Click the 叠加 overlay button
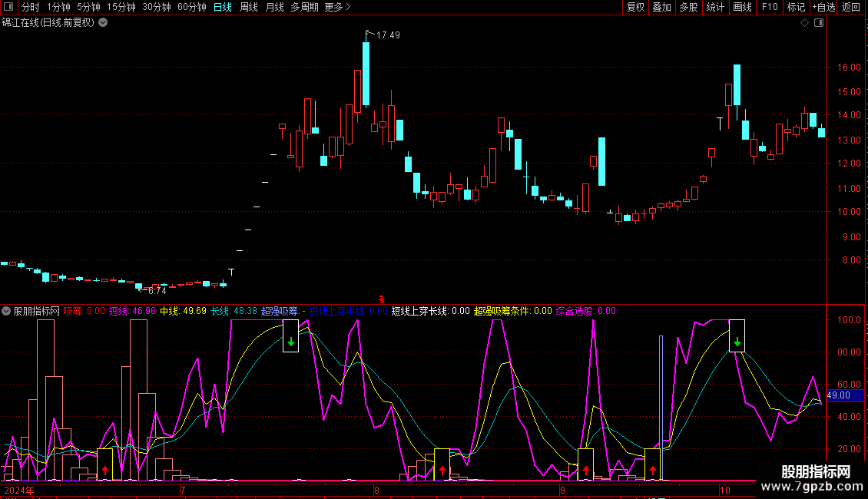Screen dimensions: 868x499 661,7
